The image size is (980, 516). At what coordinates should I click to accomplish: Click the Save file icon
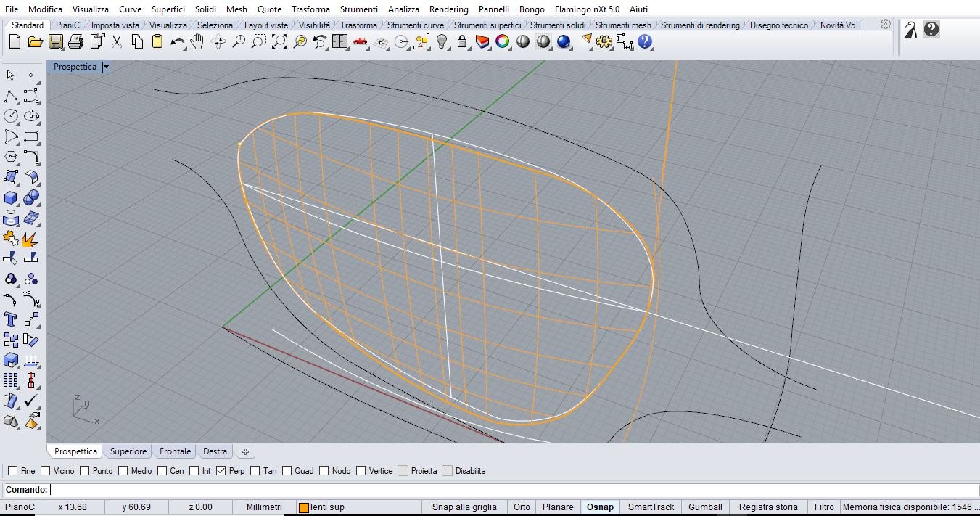click(55, 42)
